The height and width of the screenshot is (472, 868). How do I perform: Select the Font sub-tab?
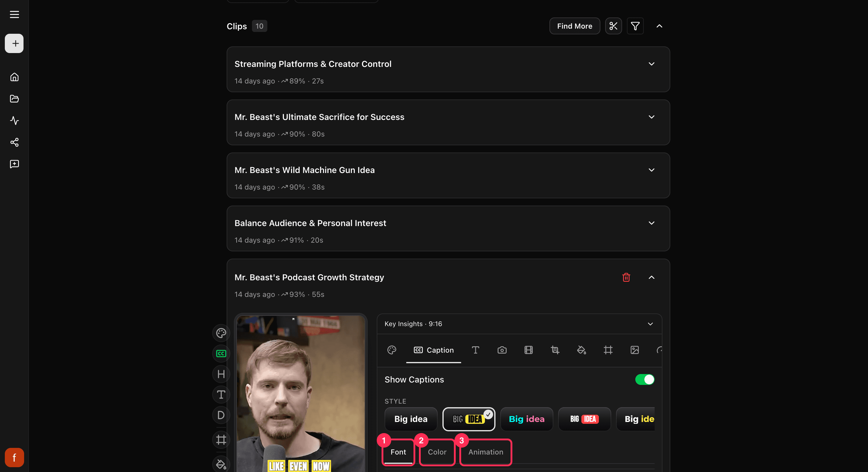coord(398,452)
